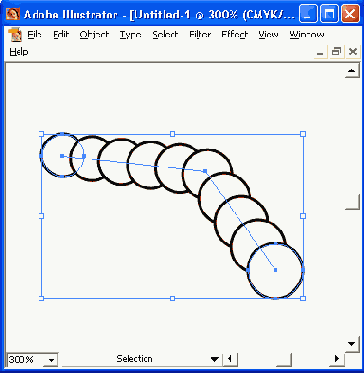Viewport: 364px width, 373px height.
Task: Click the Selection status bar text
Action: (134, 359)
